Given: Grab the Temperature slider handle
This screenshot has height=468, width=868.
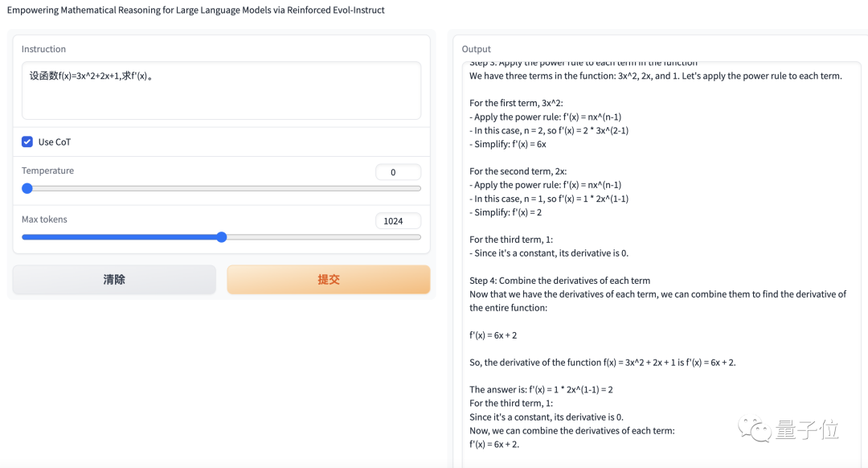Looking at the screenshot, I should click(27, 188).
